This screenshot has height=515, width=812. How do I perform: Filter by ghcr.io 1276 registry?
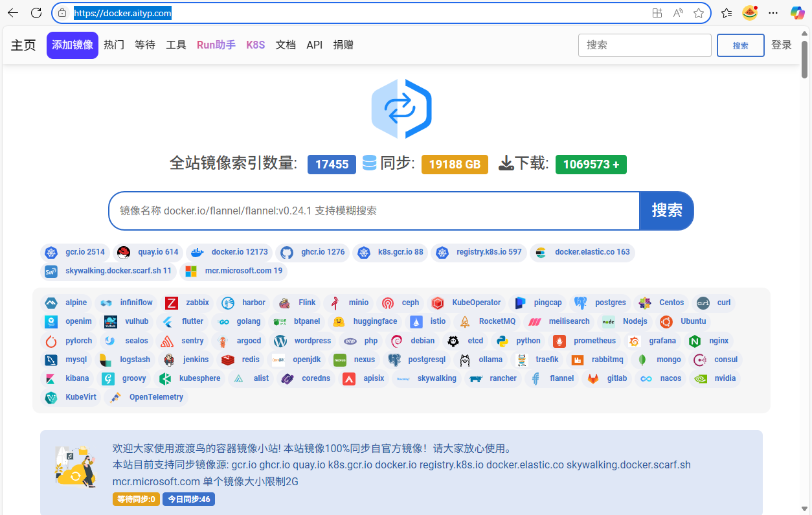pos(313,252)
